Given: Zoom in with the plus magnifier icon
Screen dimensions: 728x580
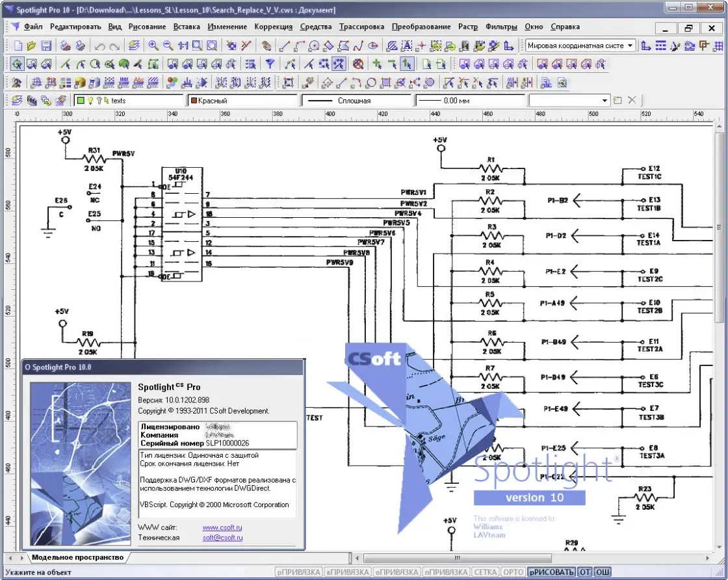Looking at the screenshot, I should coord(153,46).
